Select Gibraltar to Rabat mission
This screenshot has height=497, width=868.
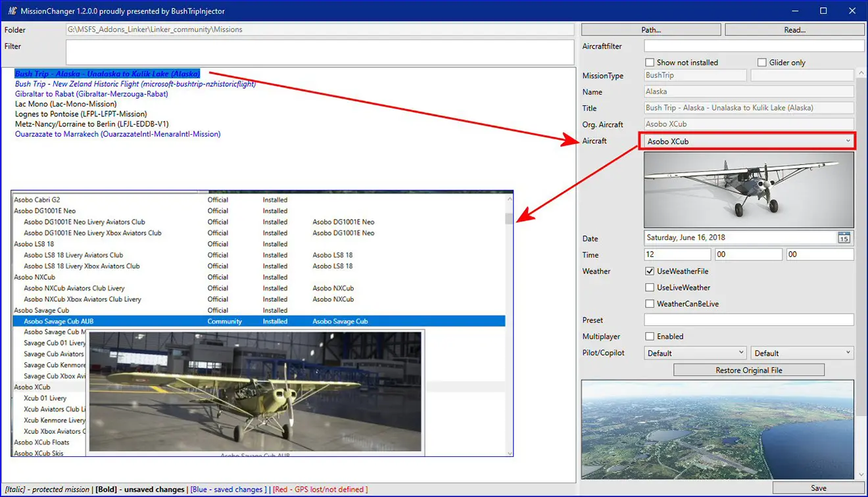pyautogui.click(x=91, y=94)
